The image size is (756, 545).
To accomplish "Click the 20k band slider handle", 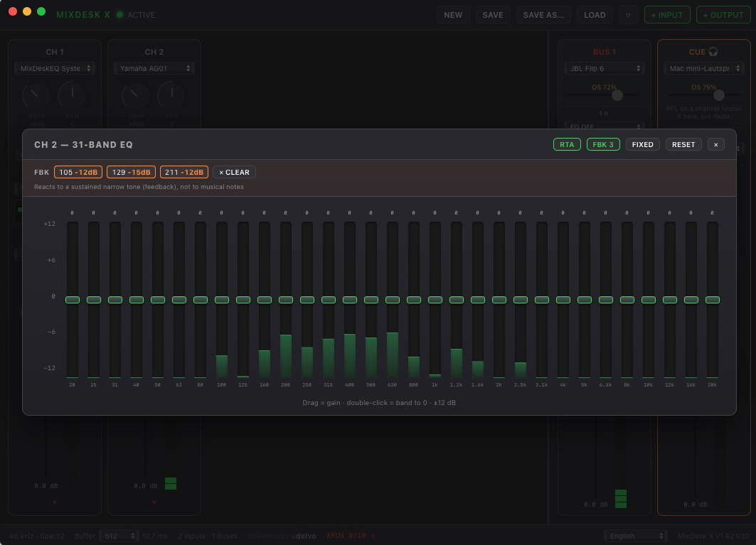I will point(712,300).
